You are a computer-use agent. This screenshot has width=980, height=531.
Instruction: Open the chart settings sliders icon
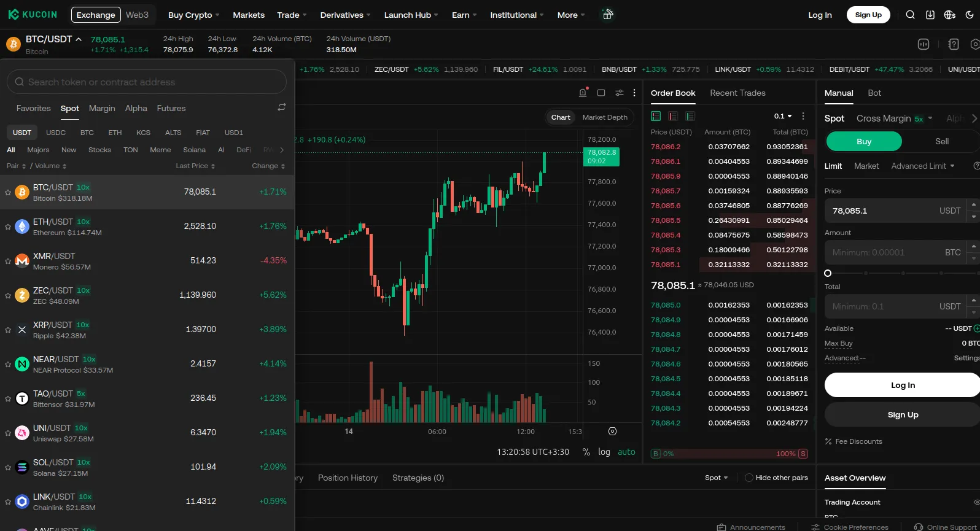620,93
